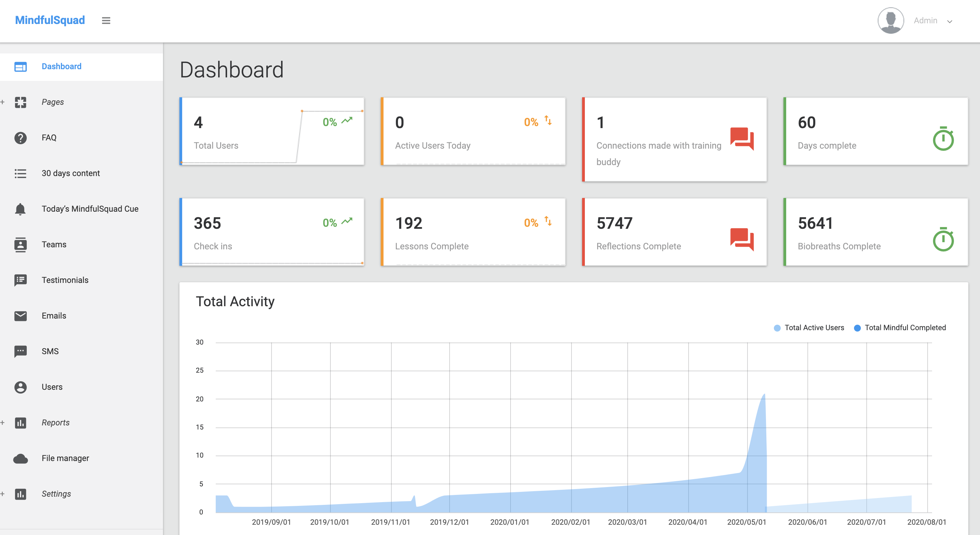Click the red chat icon on Reflections Complete

[741, 239]
